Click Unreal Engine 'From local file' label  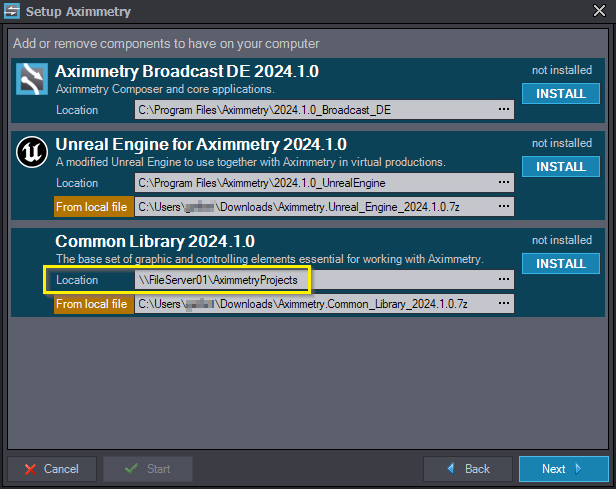[x=94, y=207]
